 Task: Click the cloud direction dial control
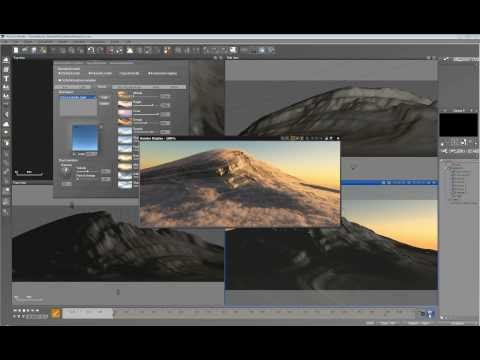67,172
